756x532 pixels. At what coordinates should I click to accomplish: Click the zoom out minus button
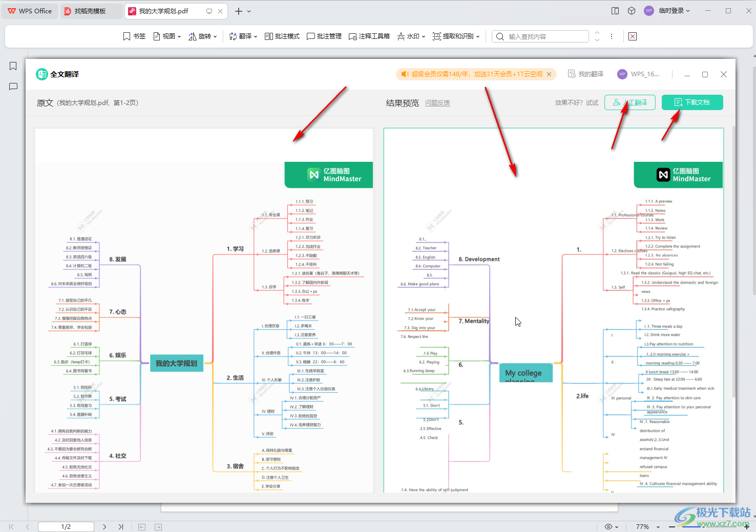point(671,526)
